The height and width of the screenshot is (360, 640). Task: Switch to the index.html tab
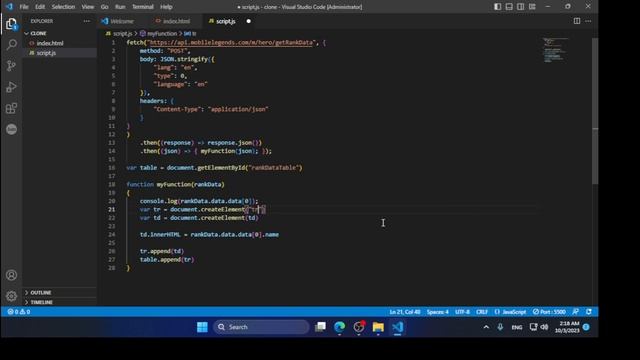coord(176,21)
